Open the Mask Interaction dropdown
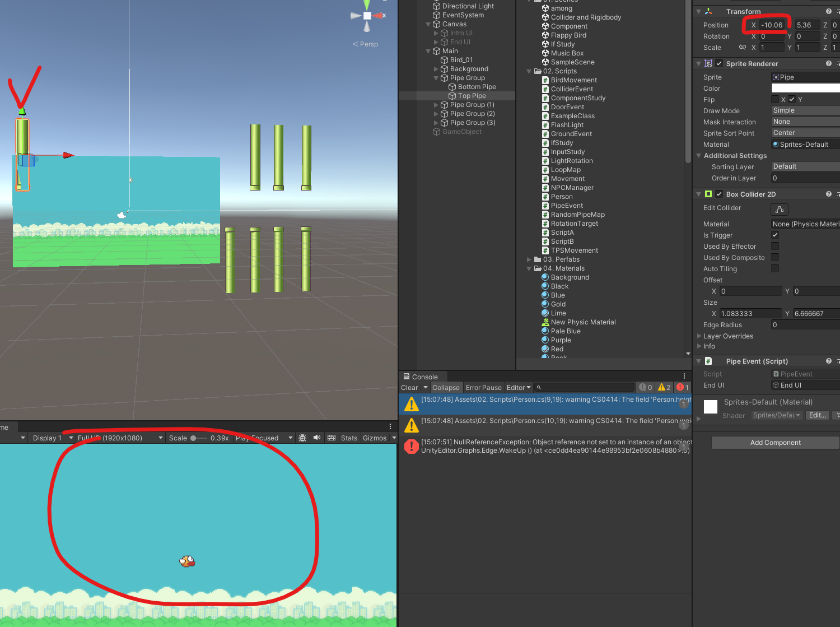This screenshot has height=627, width=840. point(805,122)
